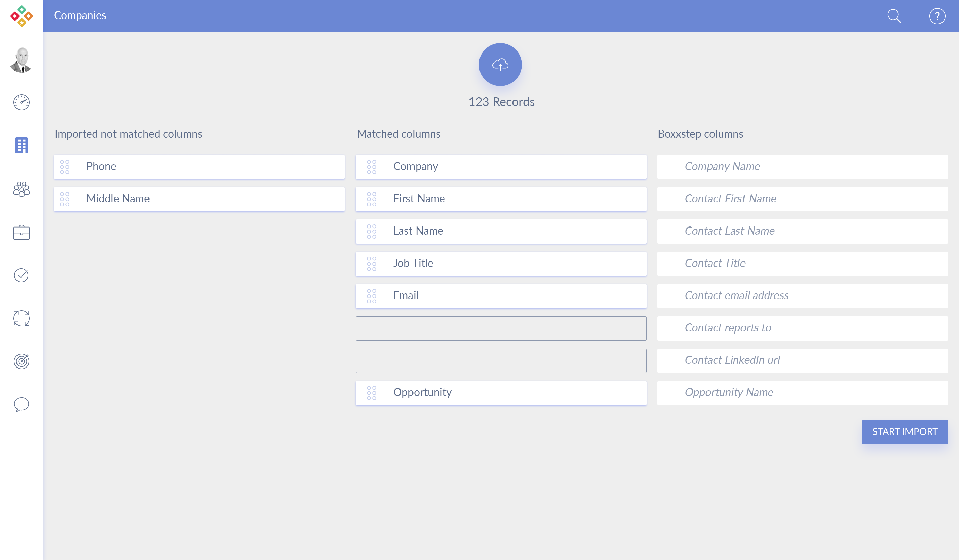Viewport: 959px width, 560px height.
Task: Select the Opportunity matched column item
Action: tap(500, 393)
